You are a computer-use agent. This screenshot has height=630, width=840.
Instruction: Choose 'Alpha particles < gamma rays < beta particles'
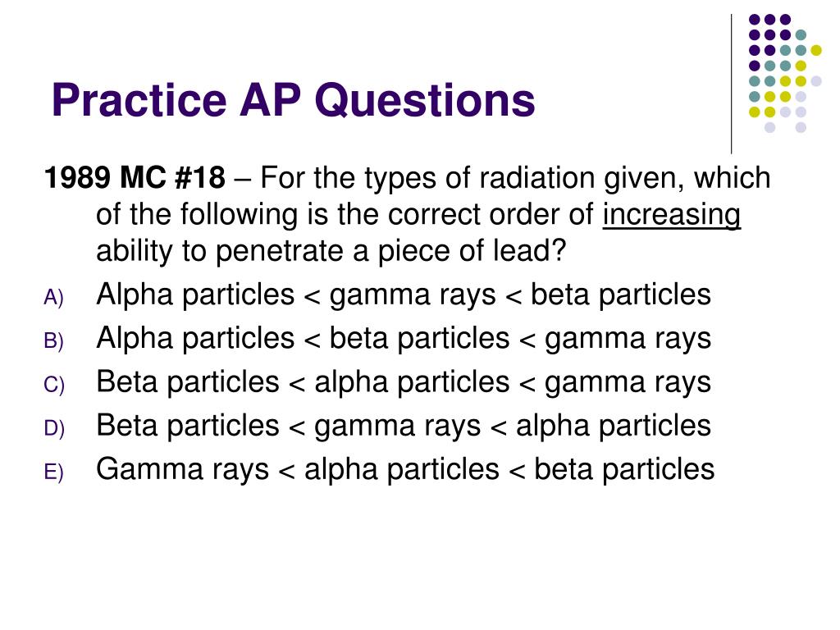click(404, 295)
